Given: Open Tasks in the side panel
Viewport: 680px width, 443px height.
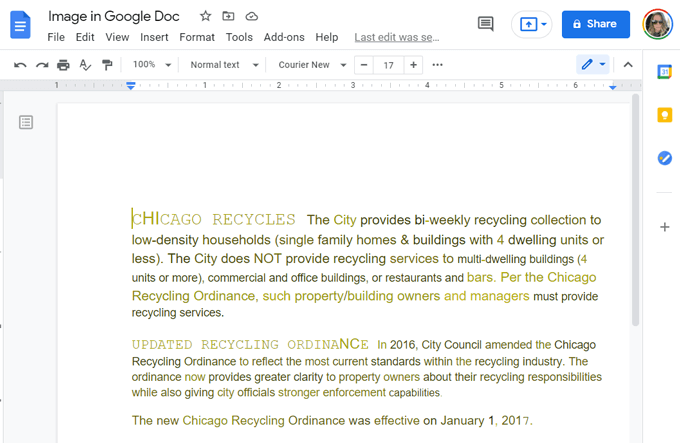Looking at the screenshot, I should (x=664, y=158).
